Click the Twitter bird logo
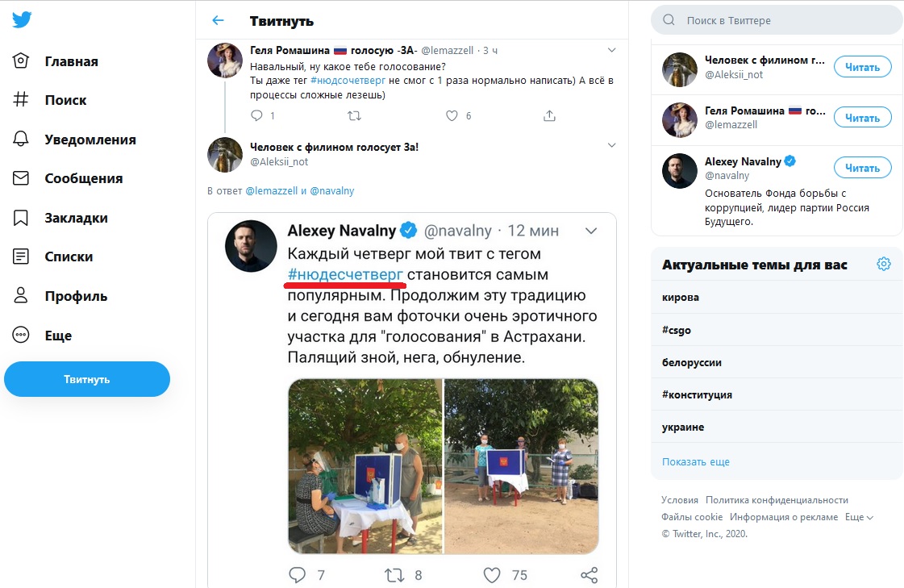The width and height of the screenshot is (904, 588). 22,20
